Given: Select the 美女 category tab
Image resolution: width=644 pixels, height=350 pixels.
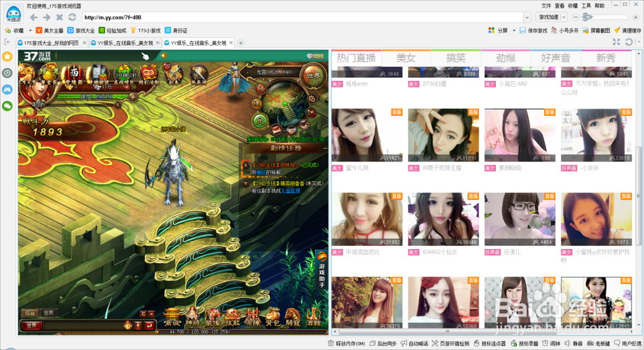Looking at the screenshot, I should (x=406, y=59).
